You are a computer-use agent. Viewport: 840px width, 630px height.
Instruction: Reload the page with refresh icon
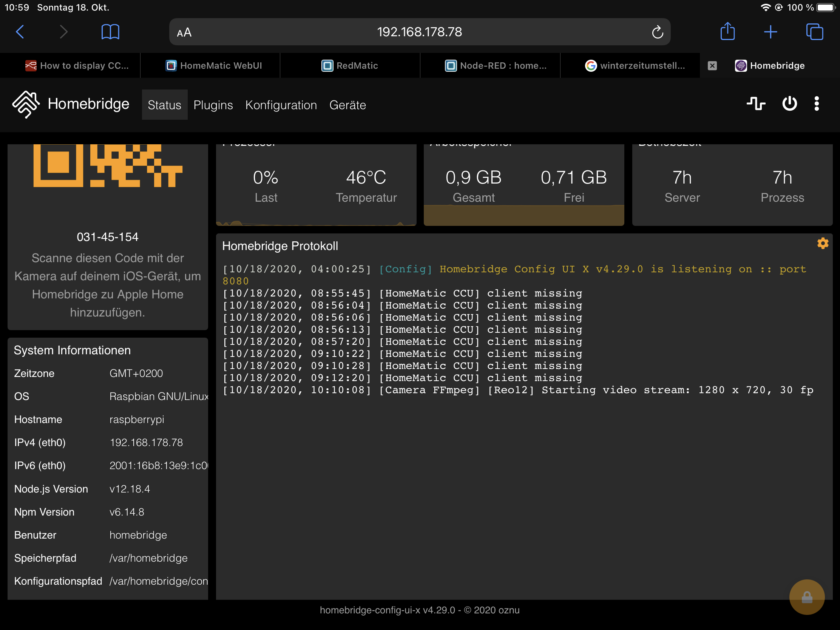tap(657, 32)
